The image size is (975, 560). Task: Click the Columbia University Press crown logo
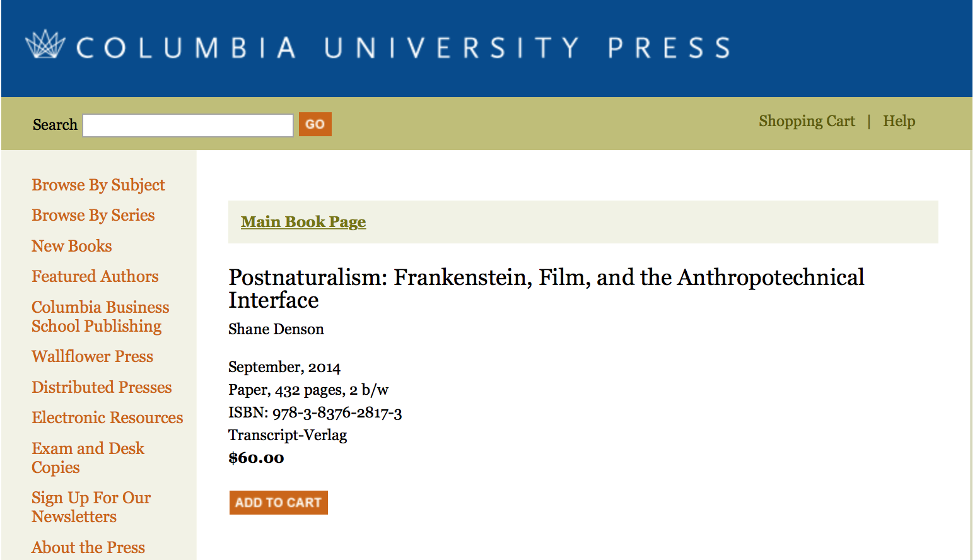tap(45, 45)
